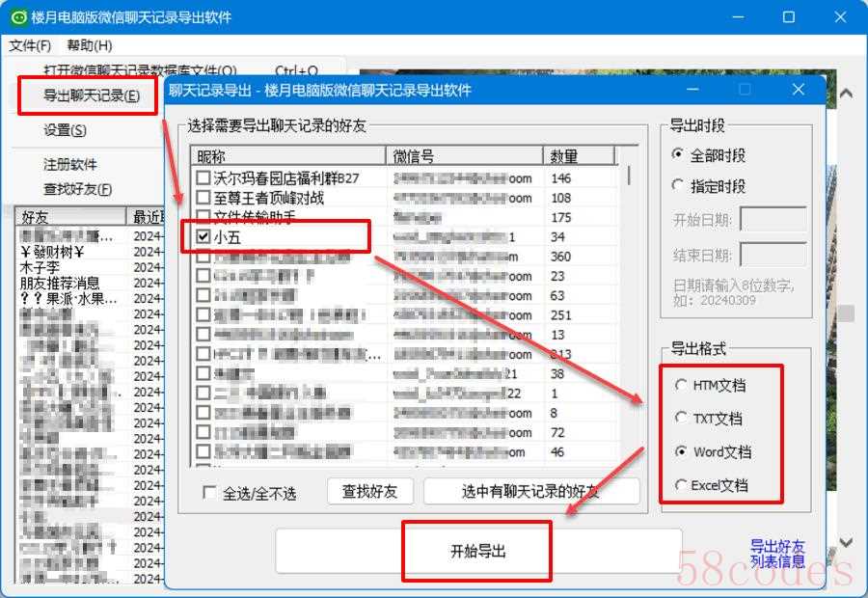The image size is (868, 598).
Task: Uncheck the 小五 friend checkbox
Action: click(203, 237)
